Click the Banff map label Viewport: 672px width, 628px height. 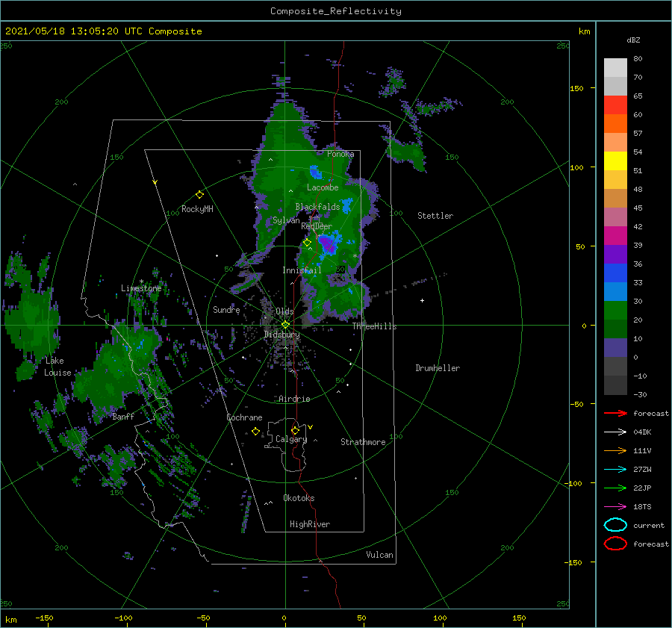123,417
